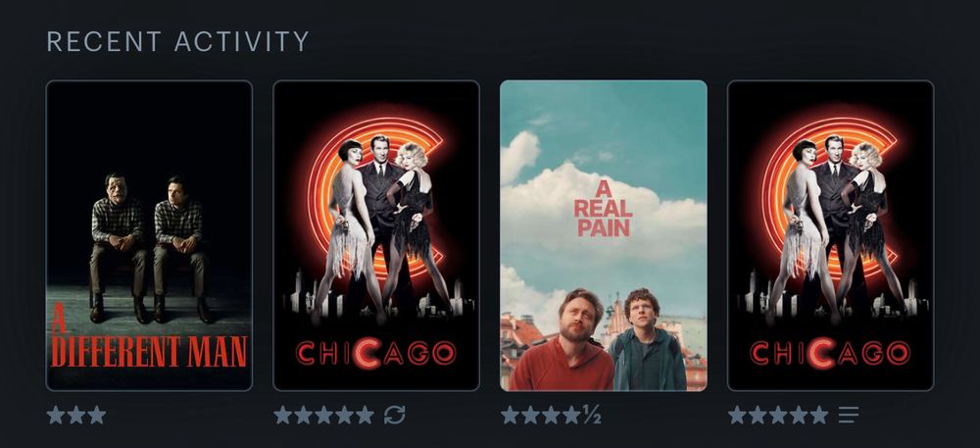Click first star under A Real Pain poster
Viewport: 980px width, 448px height.
click(510, 415)
